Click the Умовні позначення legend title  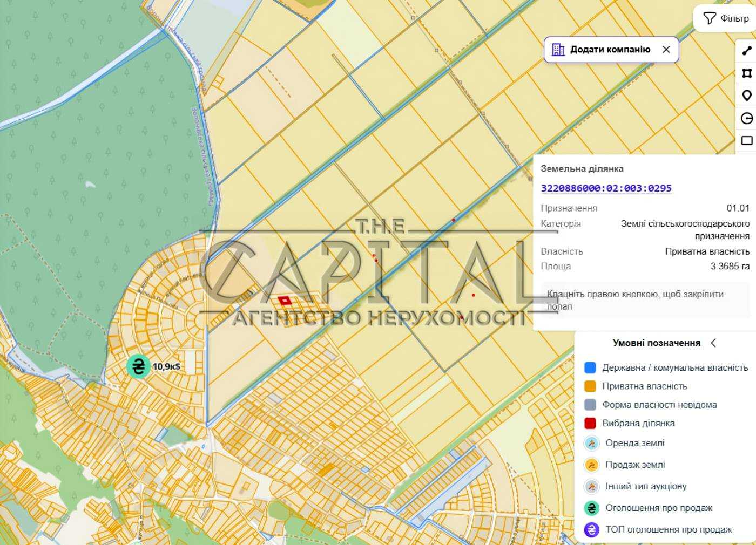click(x=657, y=343)
